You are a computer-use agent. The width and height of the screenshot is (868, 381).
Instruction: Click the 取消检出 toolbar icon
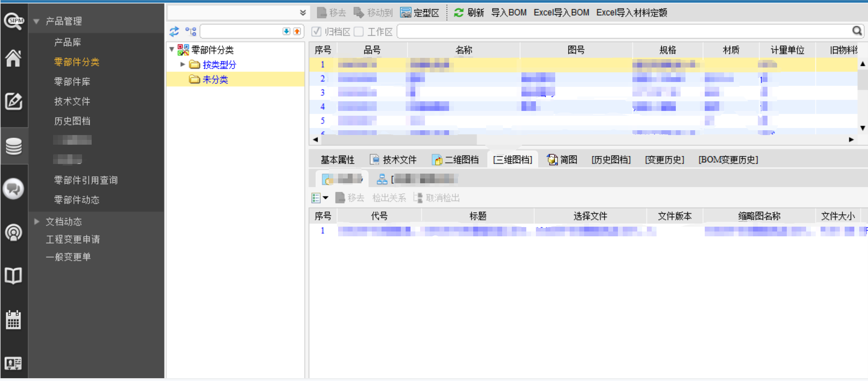[x=418, y=198]
